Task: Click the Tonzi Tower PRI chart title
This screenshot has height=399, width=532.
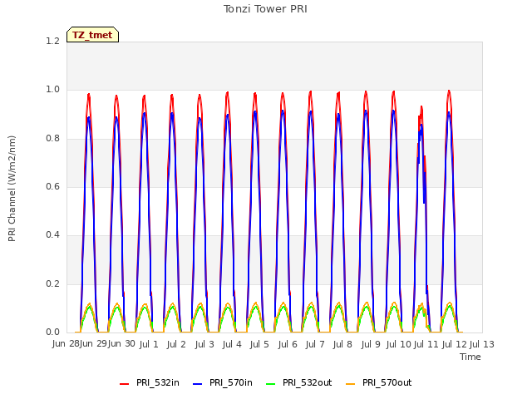Action: coord(265,9)
